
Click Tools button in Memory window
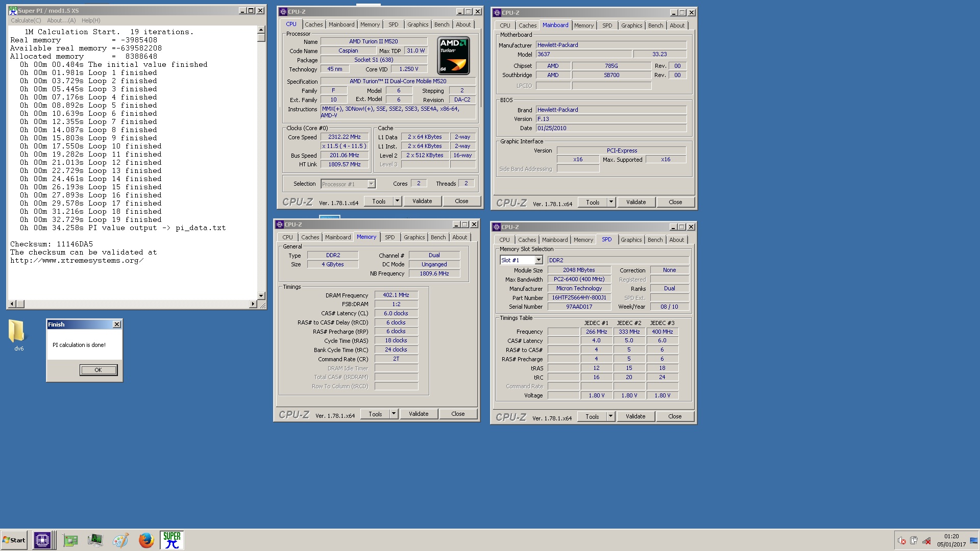click(375, 414)
